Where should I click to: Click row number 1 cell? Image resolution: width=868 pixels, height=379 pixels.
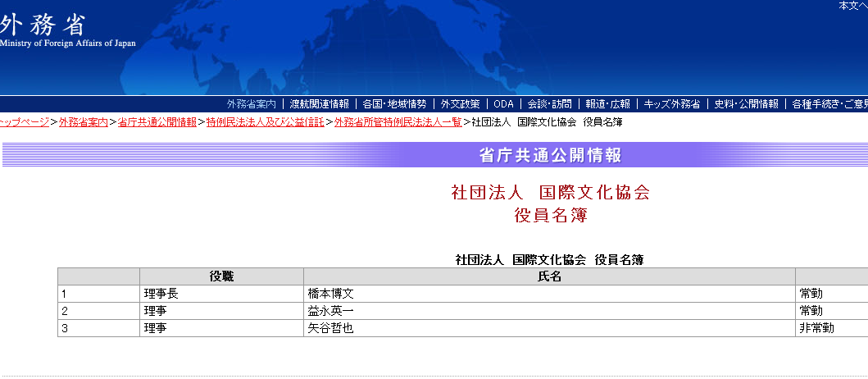[x=98, y=294]
